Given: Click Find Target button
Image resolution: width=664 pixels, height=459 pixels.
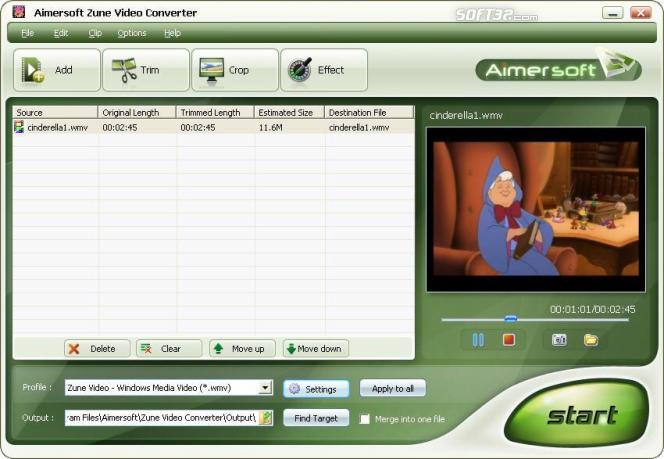Looking at the screenshot, I should click(x=316, y=418).
